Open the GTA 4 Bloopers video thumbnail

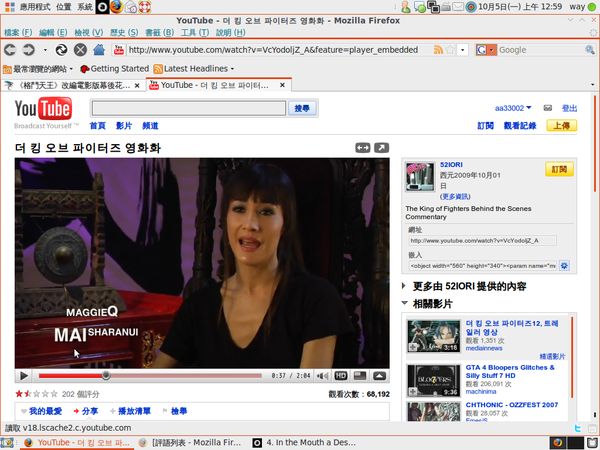point(434,380)
